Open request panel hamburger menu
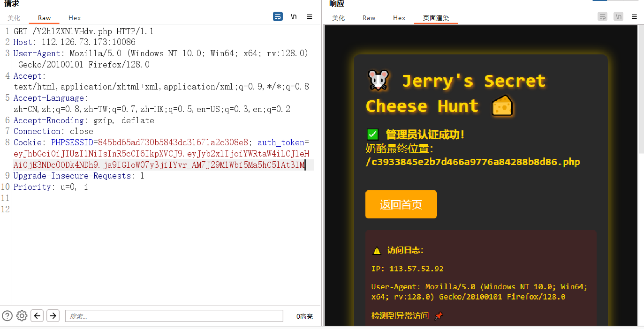 point(310,16)
